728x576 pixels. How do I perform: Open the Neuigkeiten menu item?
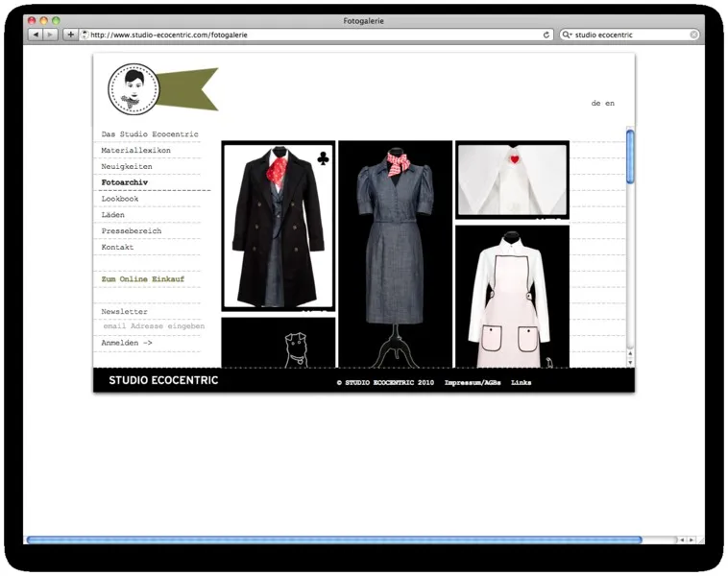(x=126, y=166)
